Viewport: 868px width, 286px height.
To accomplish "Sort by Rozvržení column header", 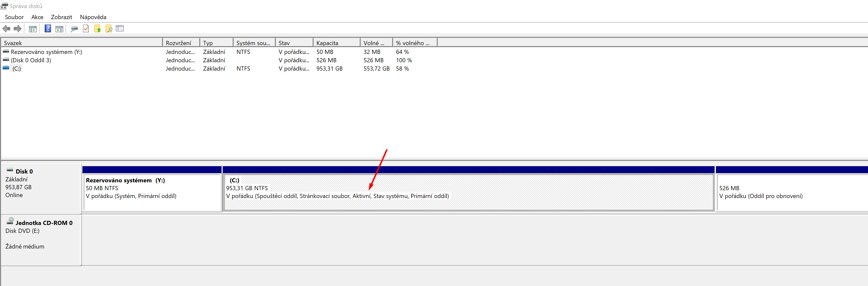I will [181, 43].
